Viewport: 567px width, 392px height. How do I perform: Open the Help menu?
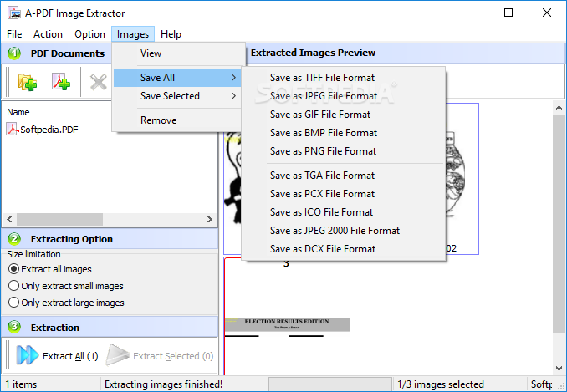pos(171,34)
